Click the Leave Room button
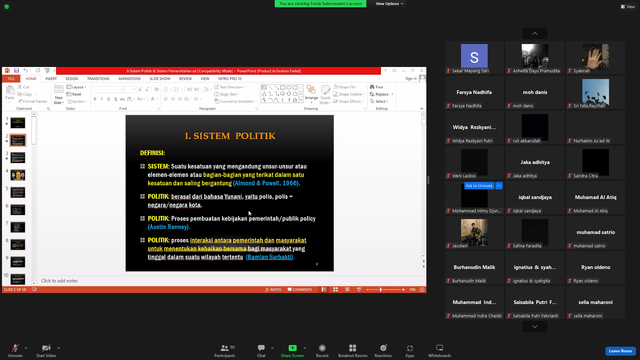The height and width of the screenshot is (360, 640). (x=620, y=351)
